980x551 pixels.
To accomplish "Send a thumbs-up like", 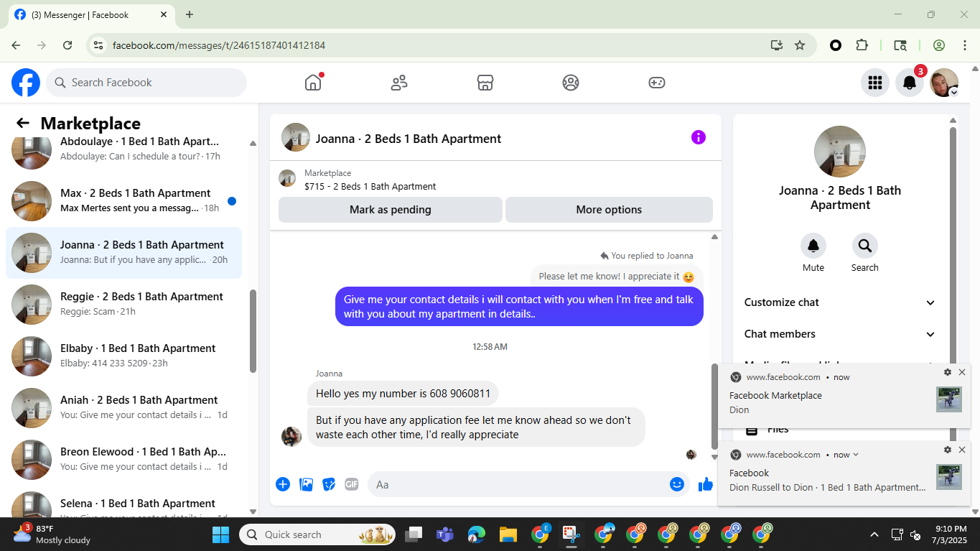I will pyautogui.click(x=706, y=484).
